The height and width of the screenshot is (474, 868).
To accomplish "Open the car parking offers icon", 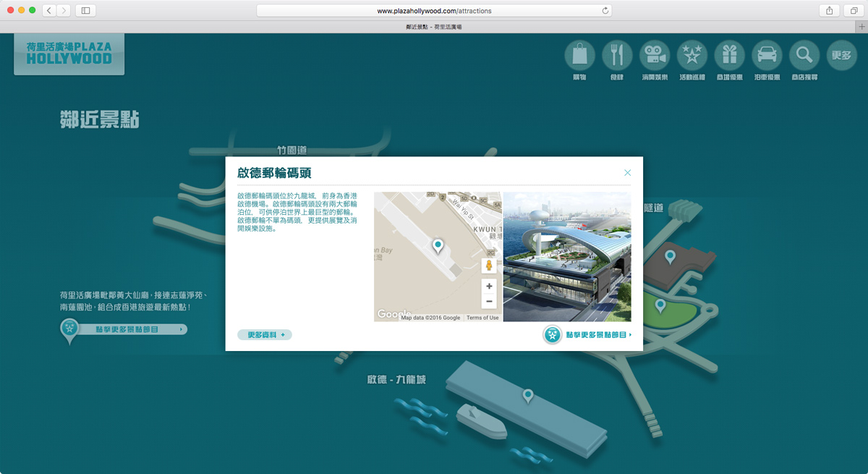I will 767,56.
